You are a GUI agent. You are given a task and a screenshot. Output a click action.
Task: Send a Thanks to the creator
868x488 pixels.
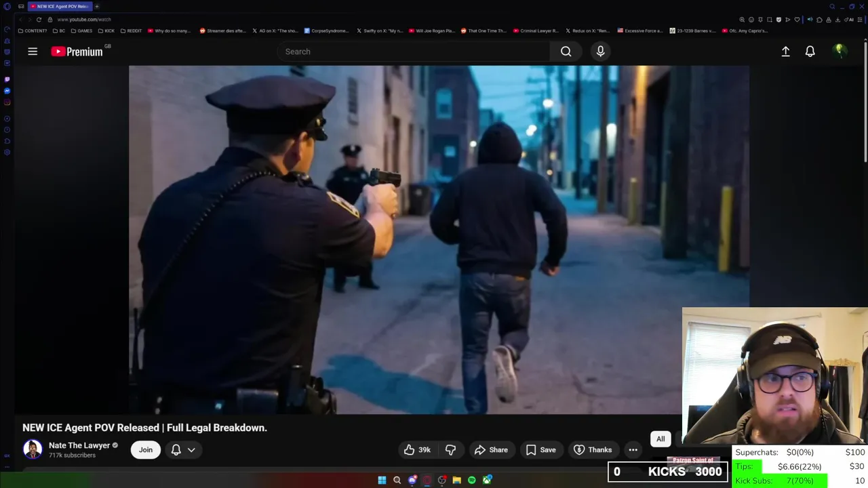[593, 449]
